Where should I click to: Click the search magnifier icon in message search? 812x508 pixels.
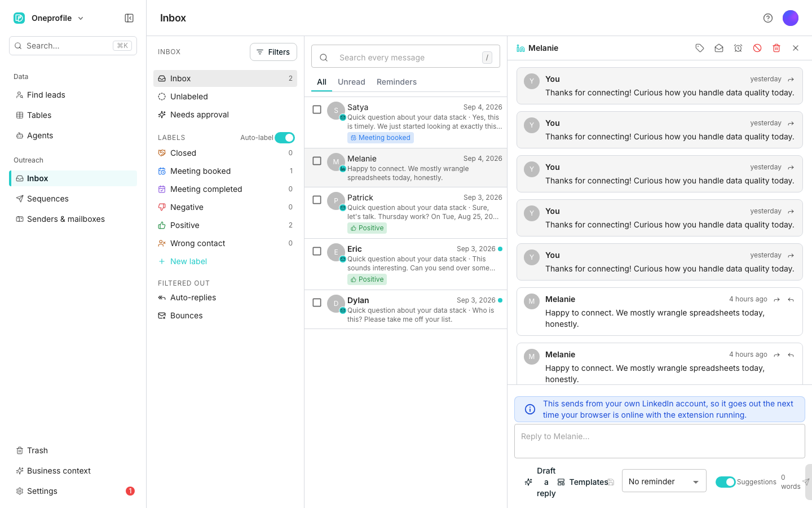[x=324, y=58]
